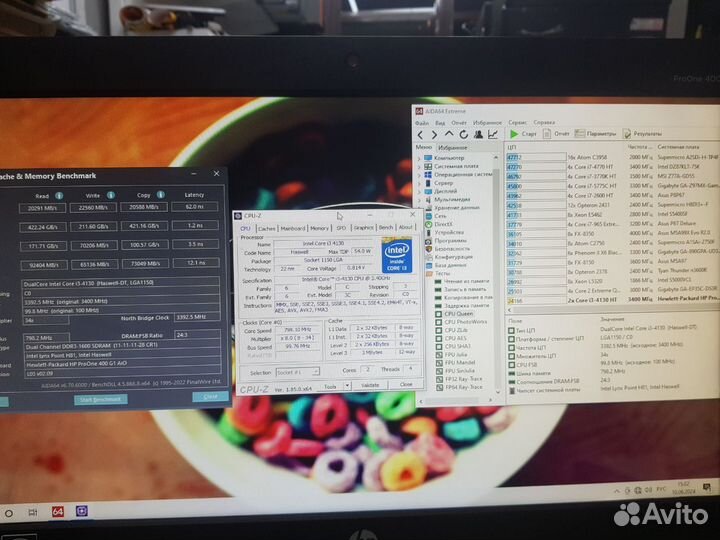Click the AIDA64 taskbar icon
This screenshot has width=720, height=540.
(57, 512)
